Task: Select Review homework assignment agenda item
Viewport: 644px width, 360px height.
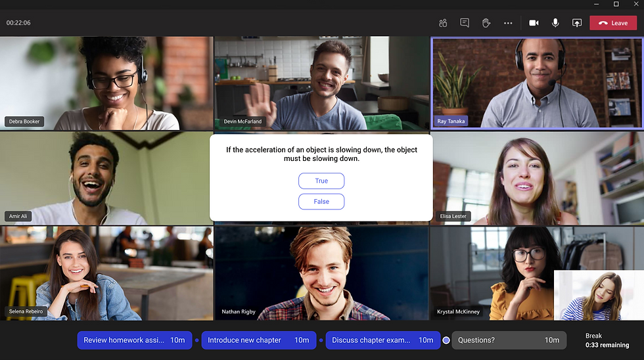Action: coord(135,340)
